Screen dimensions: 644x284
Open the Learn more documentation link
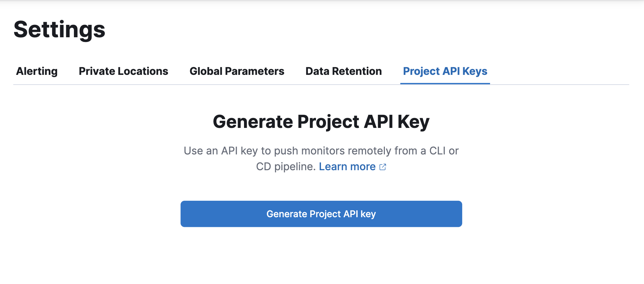348,167
